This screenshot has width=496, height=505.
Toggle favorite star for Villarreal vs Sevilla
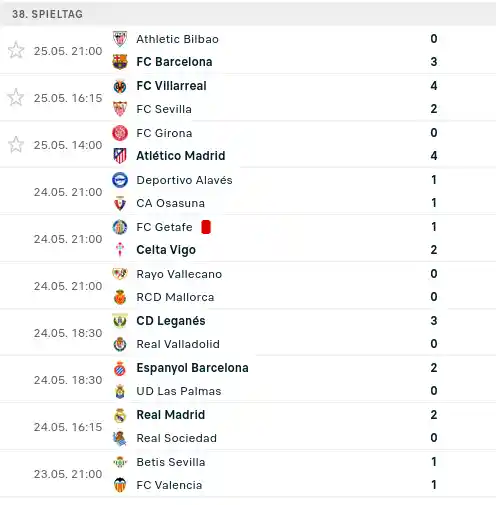pyautogui.click(x=16, y=98)
